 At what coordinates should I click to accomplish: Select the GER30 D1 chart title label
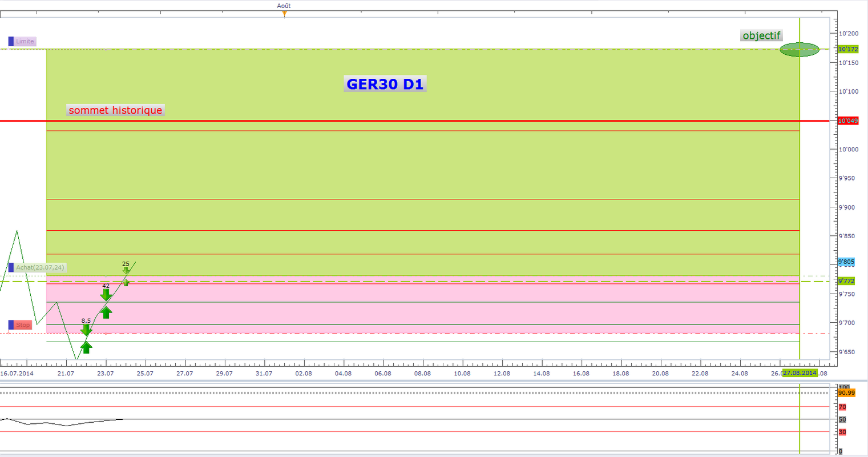click(385, 84)
